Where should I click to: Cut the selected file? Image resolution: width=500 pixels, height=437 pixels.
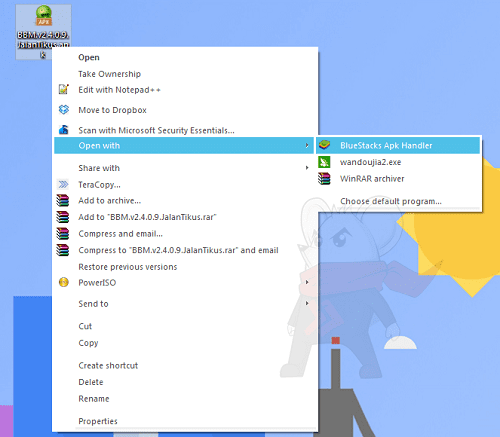coord(184,326)
